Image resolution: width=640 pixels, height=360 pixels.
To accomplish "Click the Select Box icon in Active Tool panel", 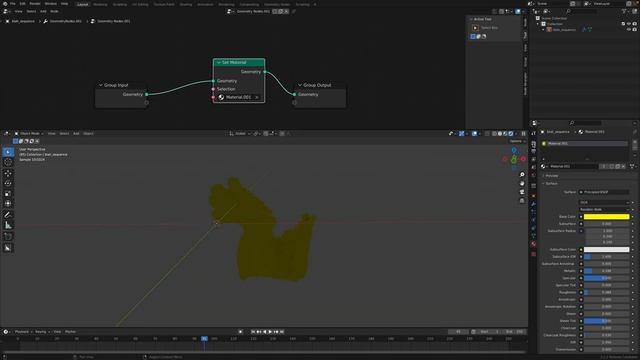I will pos(475,28).
